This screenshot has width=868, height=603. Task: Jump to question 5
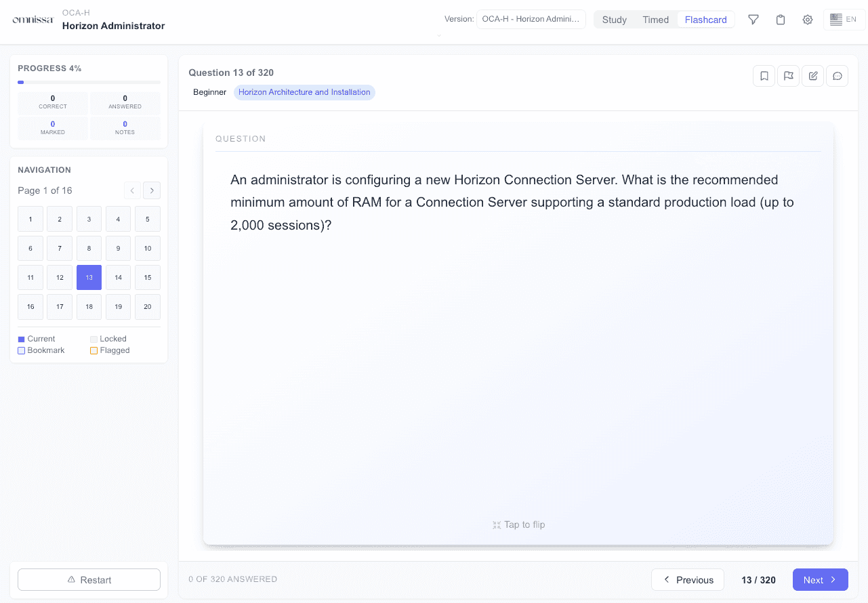148,219
